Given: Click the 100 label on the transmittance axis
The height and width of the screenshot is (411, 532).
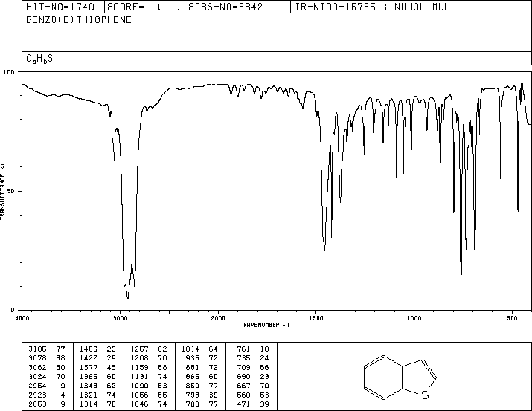Looking at the screenshot, I should pyautogui.click(x=10, y=72).
